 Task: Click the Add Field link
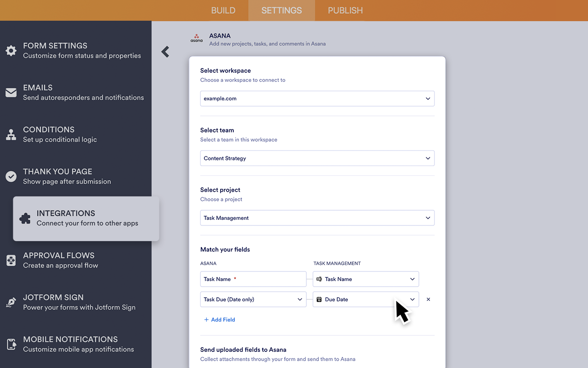[220, 320]
